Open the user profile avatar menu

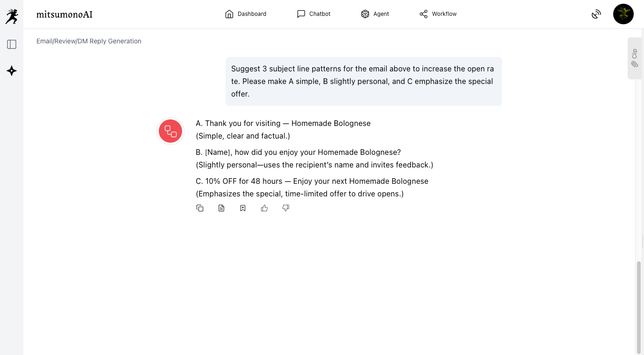coord(623,14)
